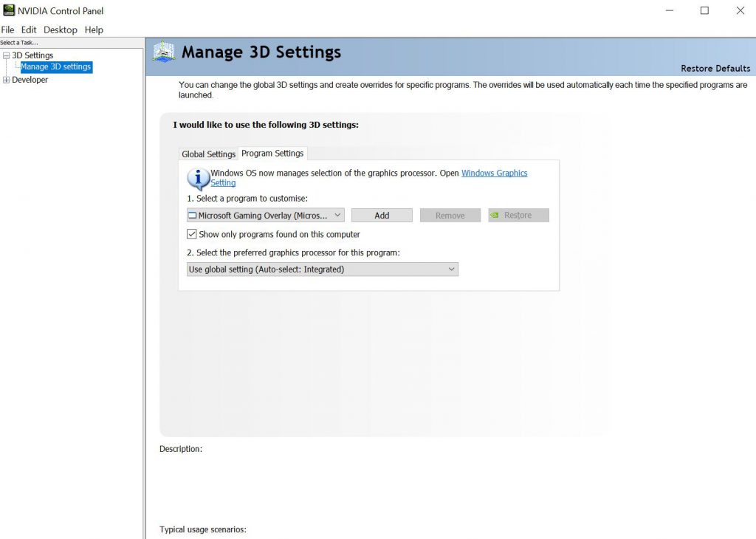The width and height of the screenshot is (756, 539).
Task: Select the Program Settings tab
Action: click(272, 154)
